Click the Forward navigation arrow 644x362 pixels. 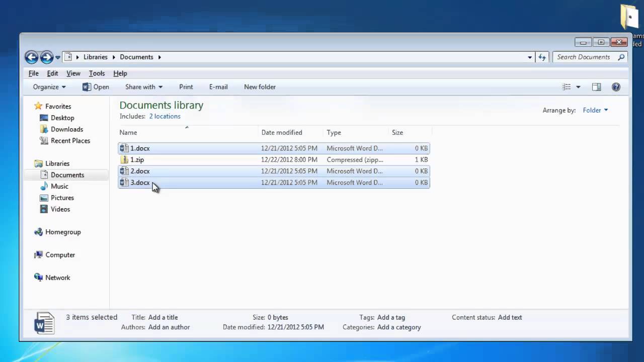coord(47,57)
